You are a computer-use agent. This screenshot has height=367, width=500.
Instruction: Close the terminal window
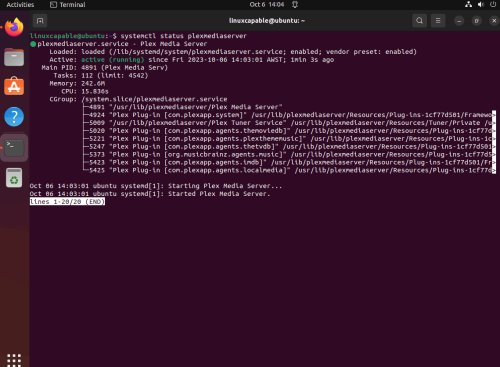pos(494,21)
